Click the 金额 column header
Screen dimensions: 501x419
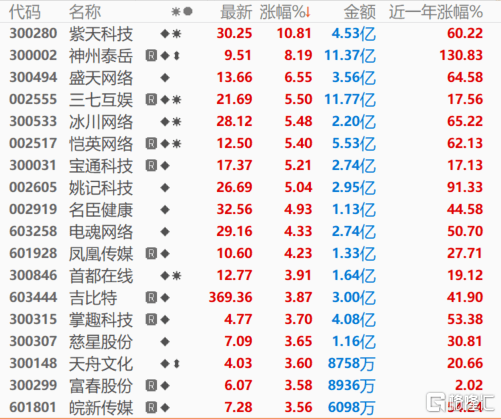click(x=360, y=12)
